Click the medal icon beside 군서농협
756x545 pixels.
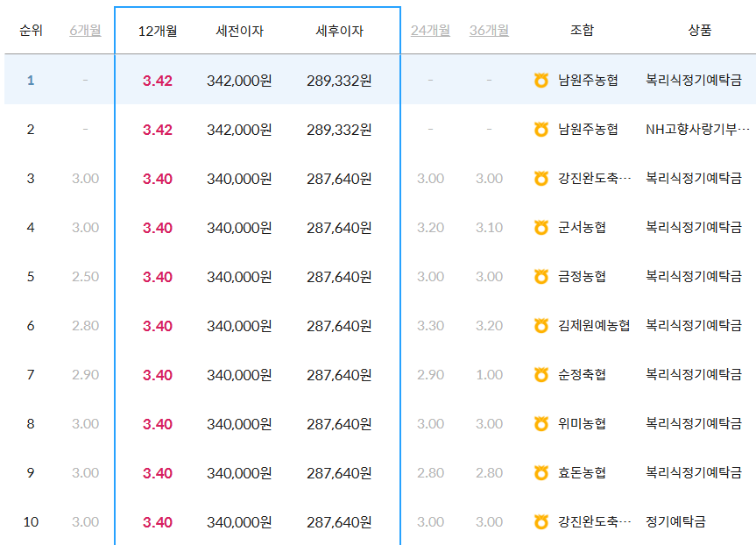pos(541,227)
